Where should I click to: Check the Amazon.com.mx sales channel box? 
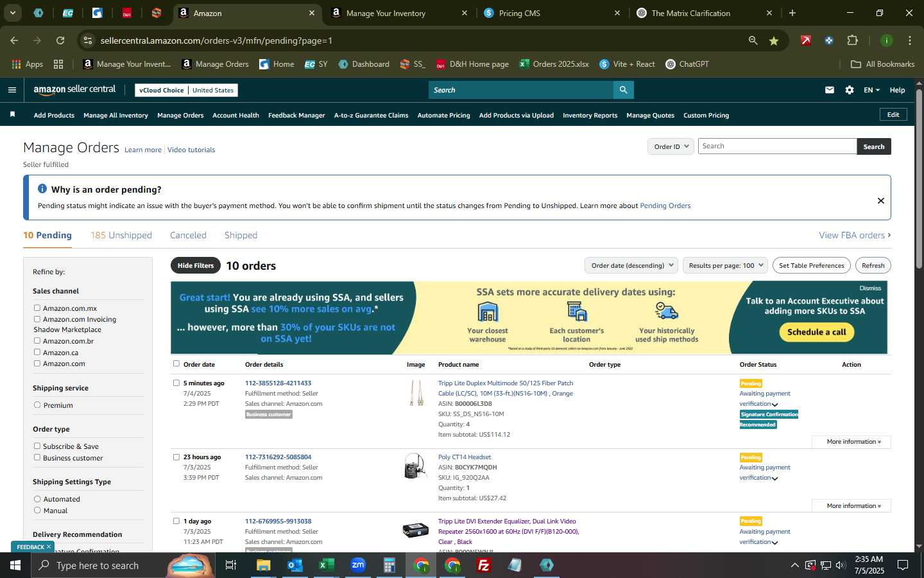[x=37, y=308]
